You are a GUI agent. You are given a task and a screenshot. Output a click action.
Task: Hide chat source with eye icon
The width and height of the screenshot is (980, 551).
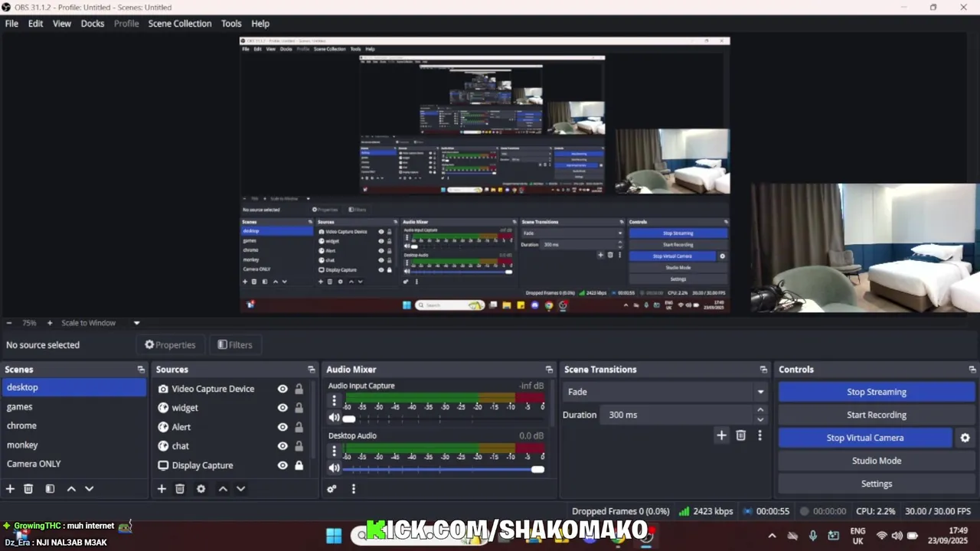pos(283,446)
